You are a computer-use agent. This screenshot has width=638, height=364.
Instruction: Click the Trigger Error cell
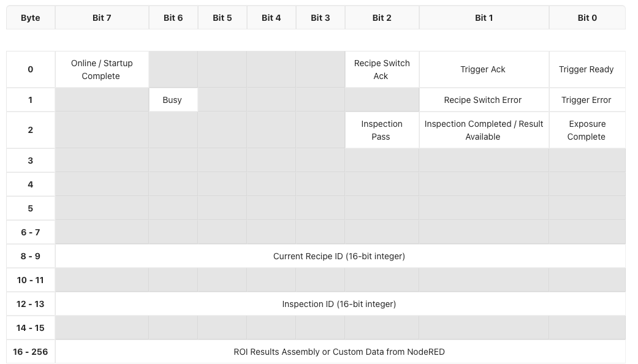pos(587,100)
